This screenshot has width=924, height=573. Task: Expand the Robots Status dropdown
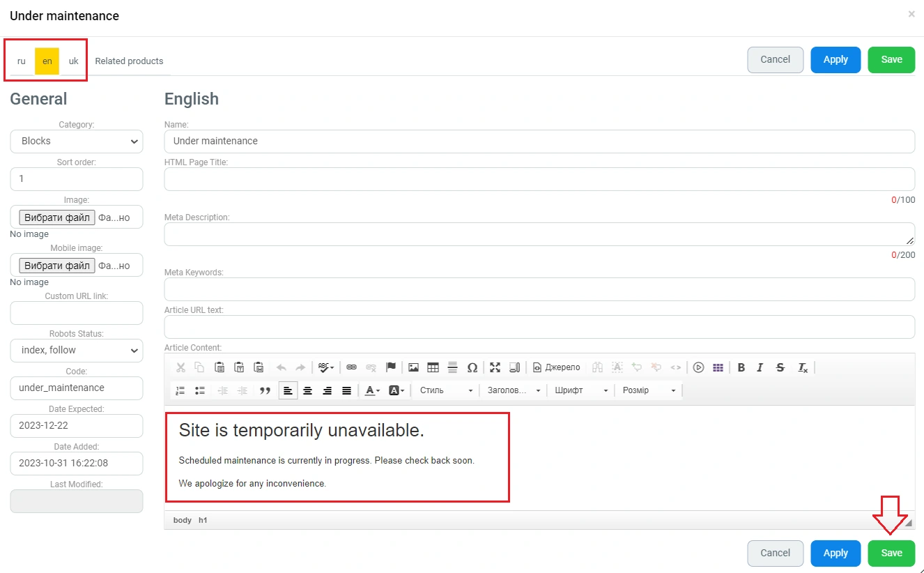click(x=77, y=351)
